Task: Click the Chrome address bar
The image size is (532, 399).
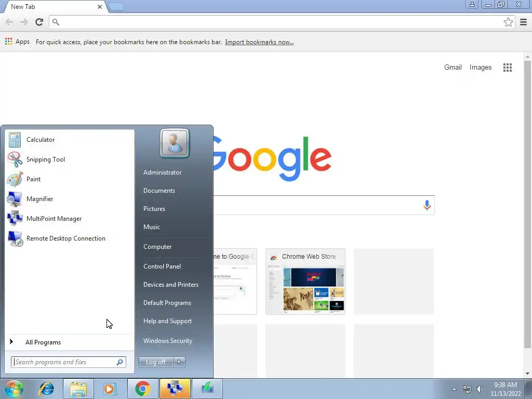Action: coord(278,22)
